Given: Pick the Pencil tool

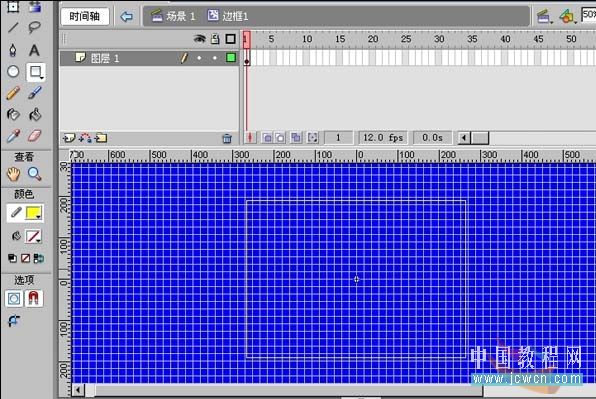Looking at the screenshot, I should (x=13, y=93).
